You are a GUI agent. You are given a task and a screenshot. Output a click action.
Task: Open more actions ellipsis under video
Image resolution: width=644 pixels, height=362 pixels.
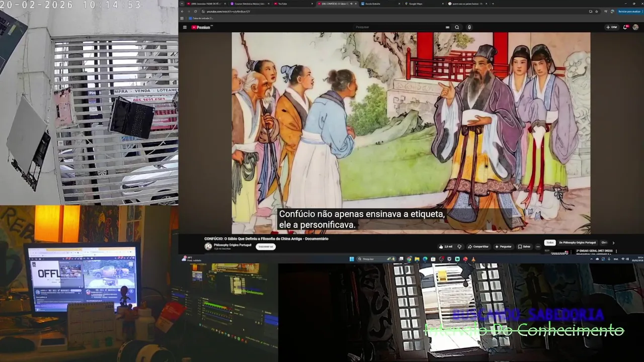point(538,246)
